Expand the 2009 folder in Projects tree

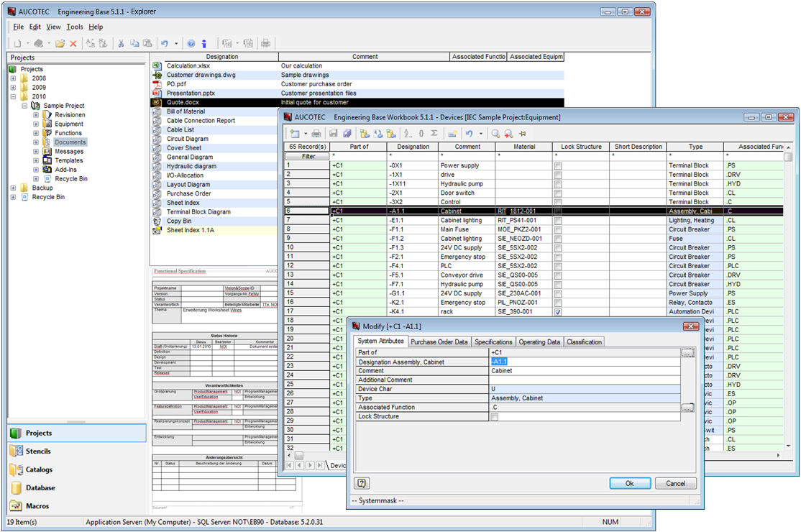(13, 88)
